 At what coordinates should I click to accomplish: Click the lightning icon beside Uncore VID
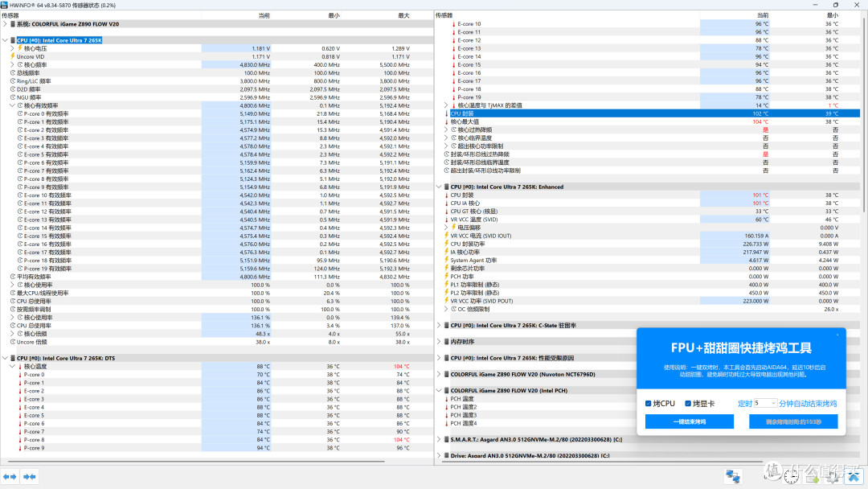(13, 56)
